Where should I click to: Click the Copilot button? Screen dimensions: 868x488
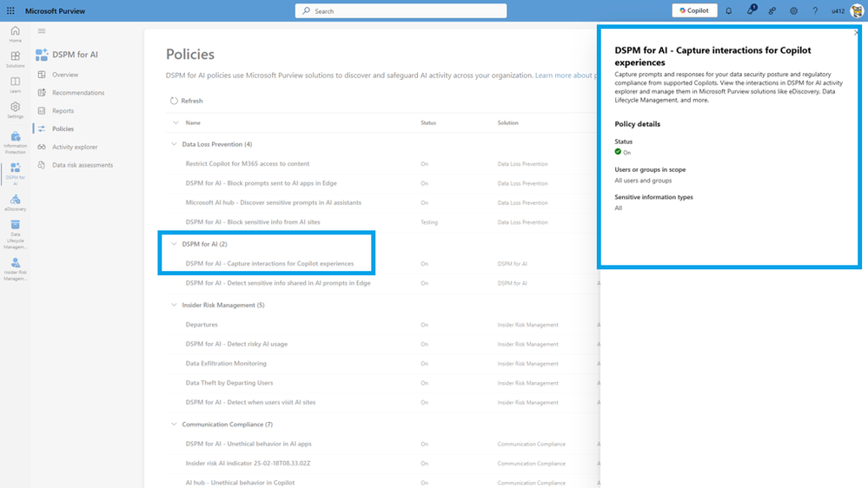pos(694,10)
